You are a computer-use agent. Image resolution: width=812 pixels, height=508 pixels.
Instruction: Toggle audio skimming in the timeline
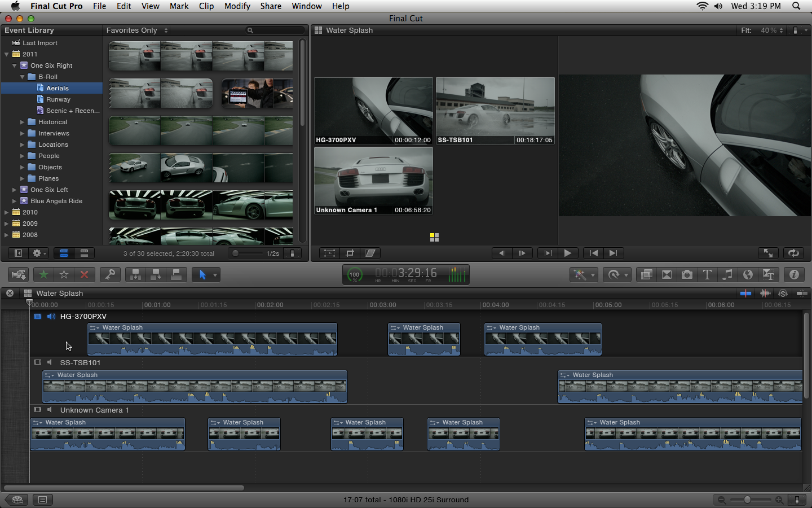(765, 293)
